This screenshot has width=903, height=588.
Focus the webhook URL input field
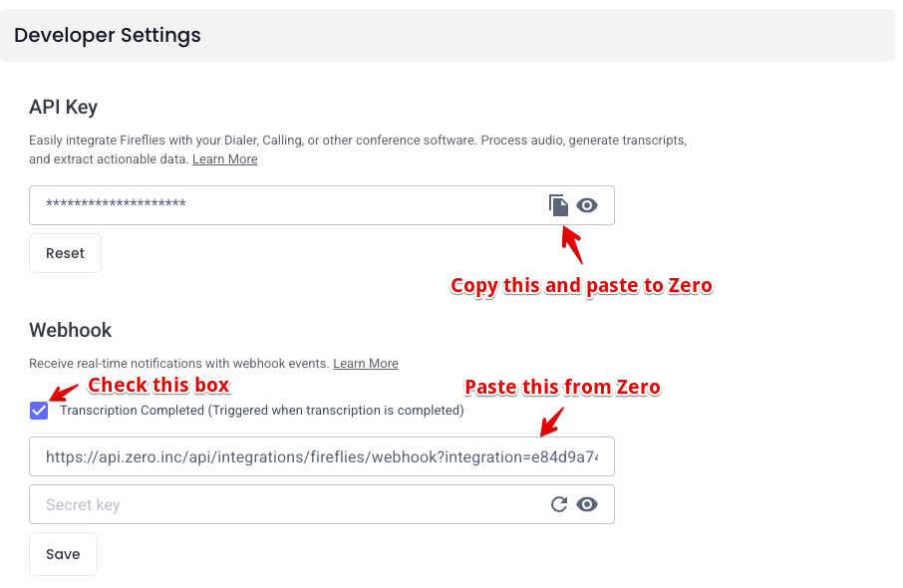tap(322, 456)
